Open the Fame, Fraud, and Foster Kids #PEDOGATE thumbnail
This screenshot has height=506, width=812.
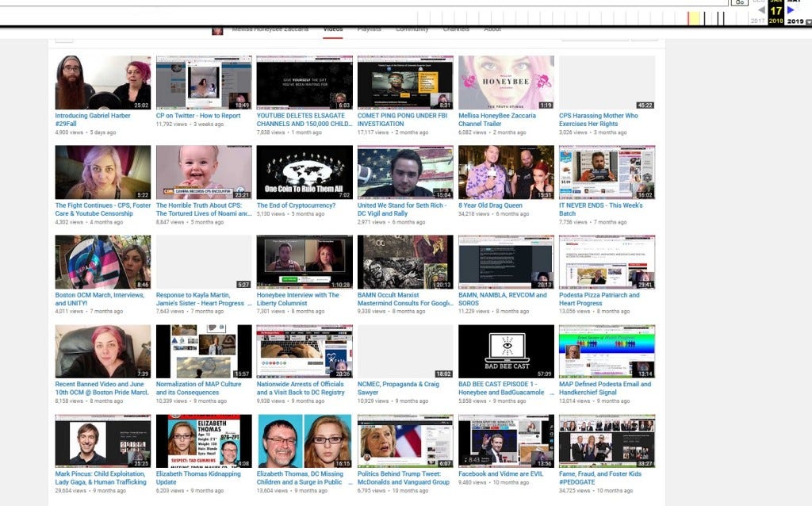[607, 441]
